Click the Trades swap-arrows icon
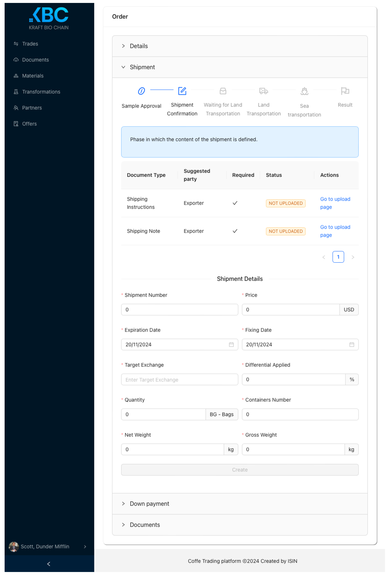 point(16,44)
